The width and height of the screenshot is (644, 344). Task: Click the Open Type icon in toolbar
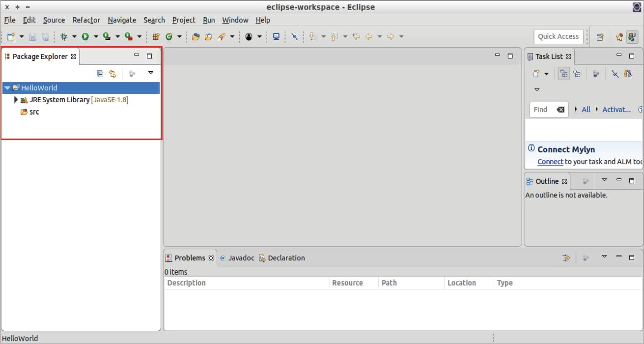[x=196, y=36]
